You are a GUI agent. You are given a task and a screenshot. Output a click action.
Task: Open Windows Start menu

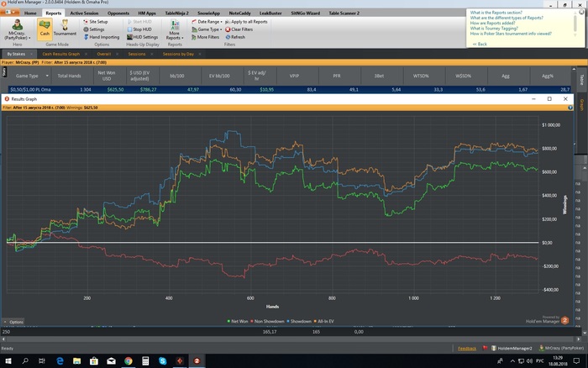[x=8, y=361]
